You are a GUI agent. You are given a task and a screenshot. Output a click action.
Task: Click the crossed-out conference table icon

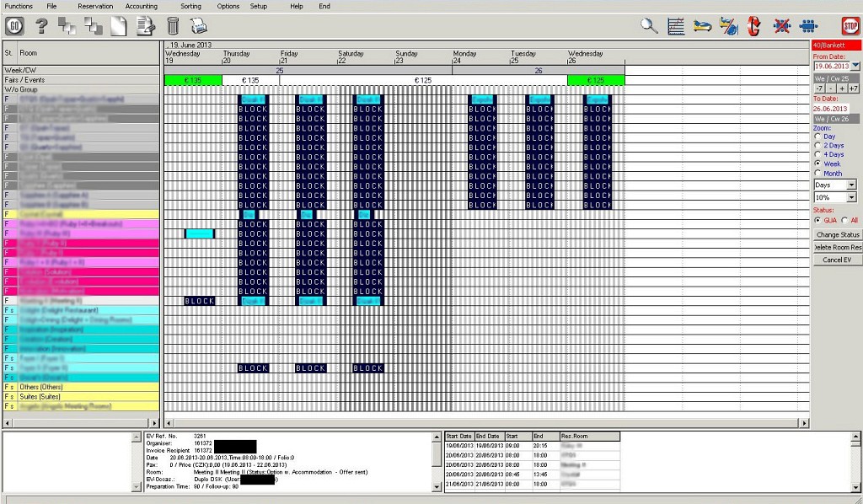click(x=781, y=26)
